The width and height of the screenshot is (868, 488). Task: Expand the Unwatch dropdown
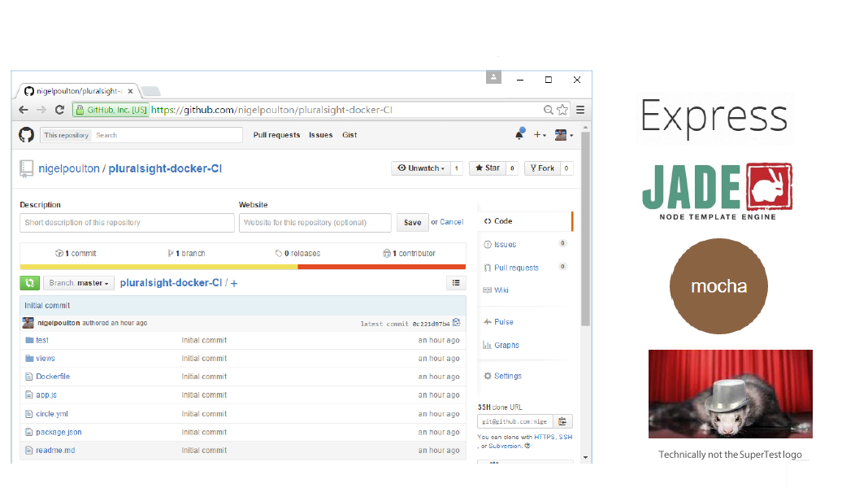tap(420, 168)
